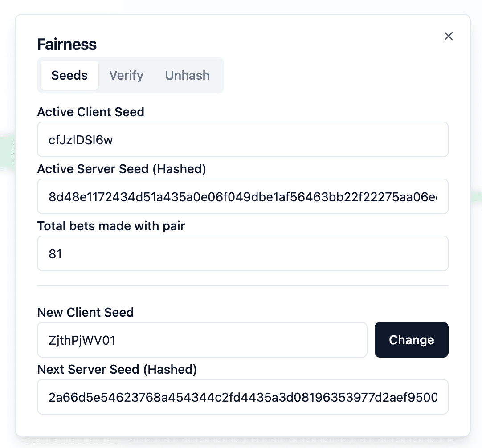This screenshot has width=482, height=448.
Task: Click the Fairness dialog heading
Action: pos(67,44)
